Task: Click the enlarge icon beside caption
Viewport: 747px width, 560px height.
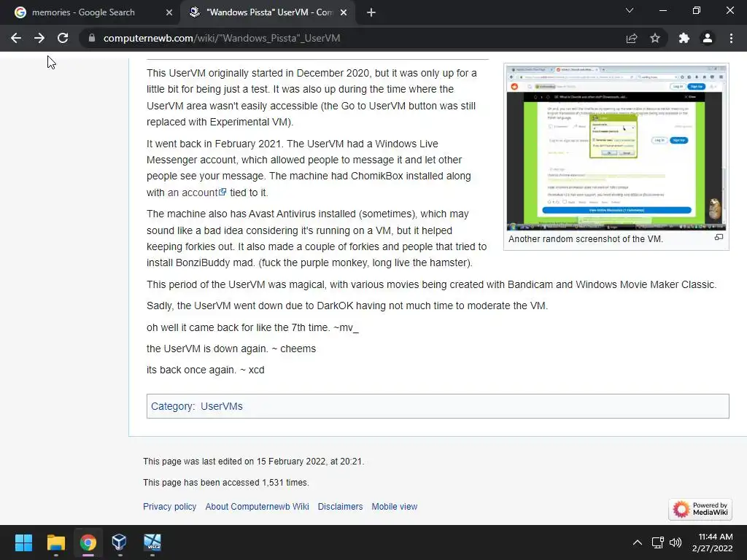Action: [719, 237]
